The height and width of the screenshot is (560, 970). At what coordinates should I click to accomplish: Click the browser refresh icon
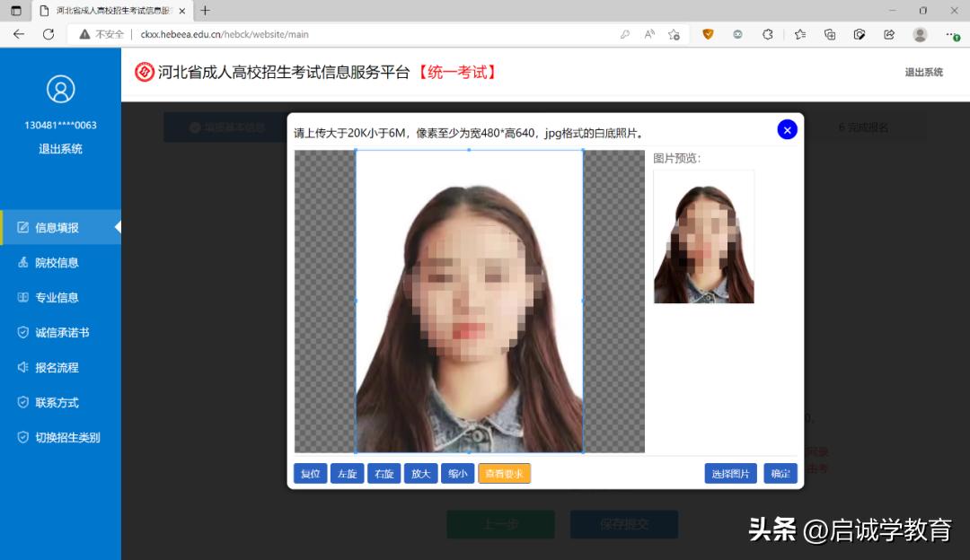49,34
